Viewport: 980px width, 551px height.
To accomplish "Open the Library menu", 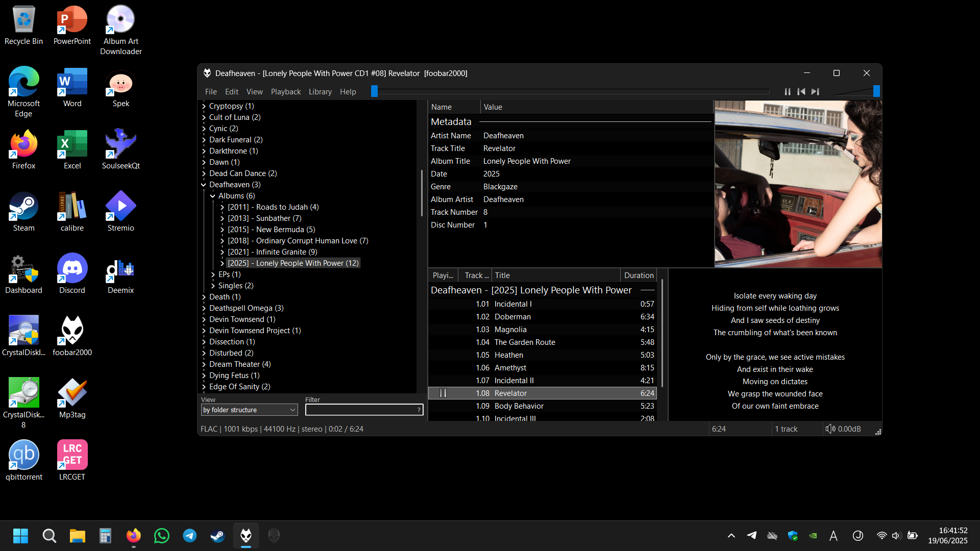I will [x=320, y=92].
